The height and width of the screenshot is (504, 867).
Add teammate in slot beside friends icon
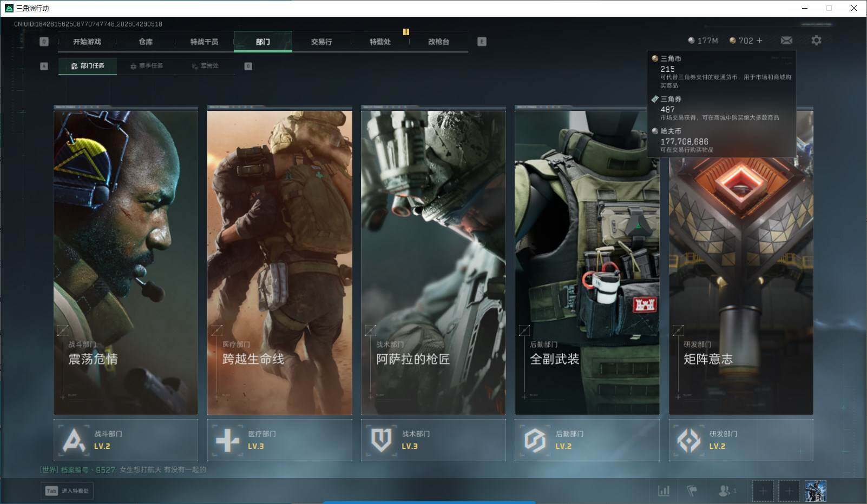point(763,491)
